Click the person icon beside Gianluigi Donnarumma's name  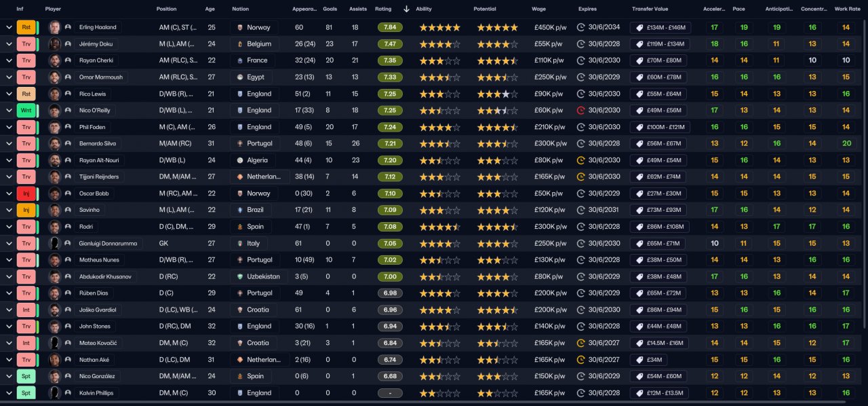pos(68,243)
